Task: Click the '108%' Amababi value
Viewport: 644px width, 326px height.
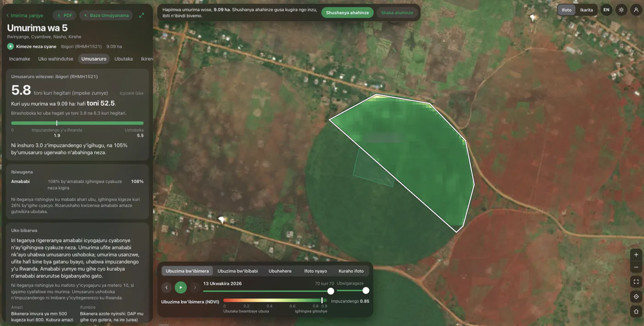Action: coord(137,181)
